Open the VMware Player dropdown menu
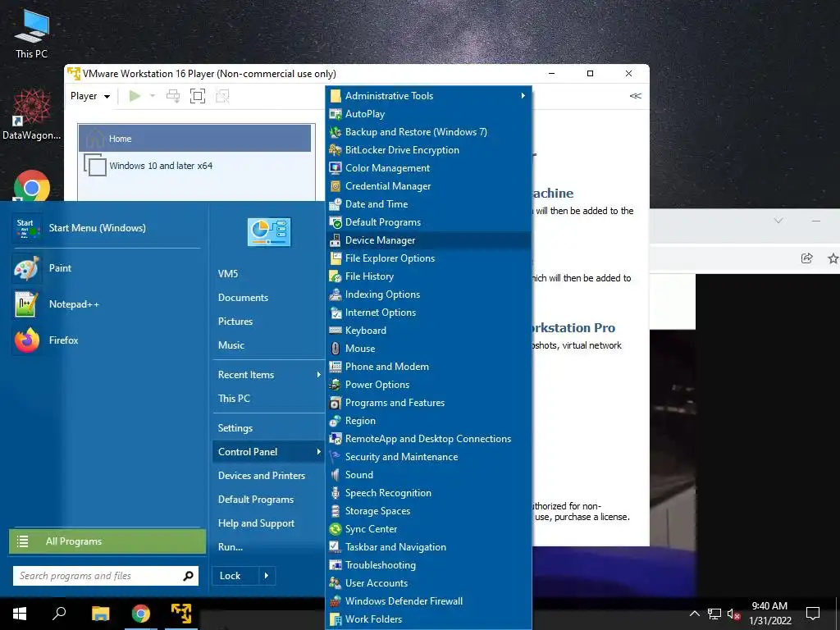840x630 pixels. 90,96
